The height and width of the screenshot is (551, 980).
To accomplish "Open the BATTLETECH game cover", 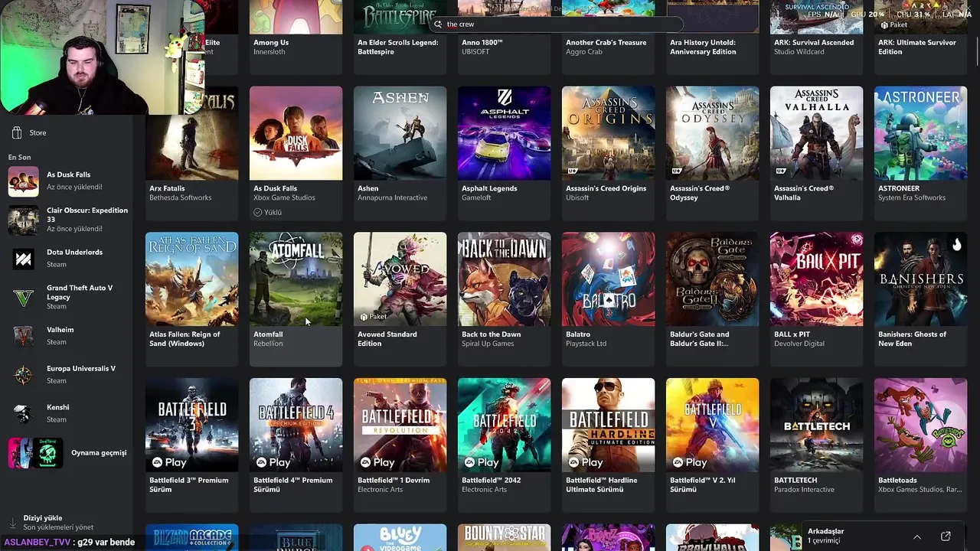I will (816, 425).
